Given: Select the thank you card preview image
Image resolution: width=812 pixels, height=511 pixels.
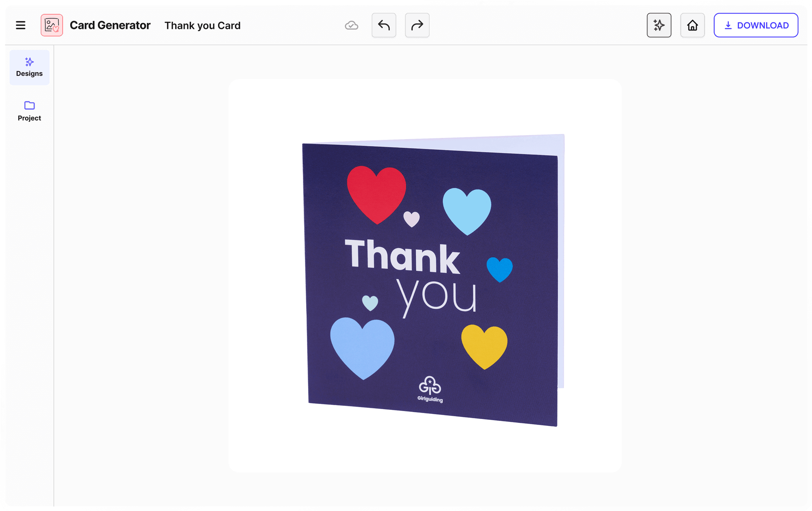Looking at the screenshot, I should click(x=425, y=276).
